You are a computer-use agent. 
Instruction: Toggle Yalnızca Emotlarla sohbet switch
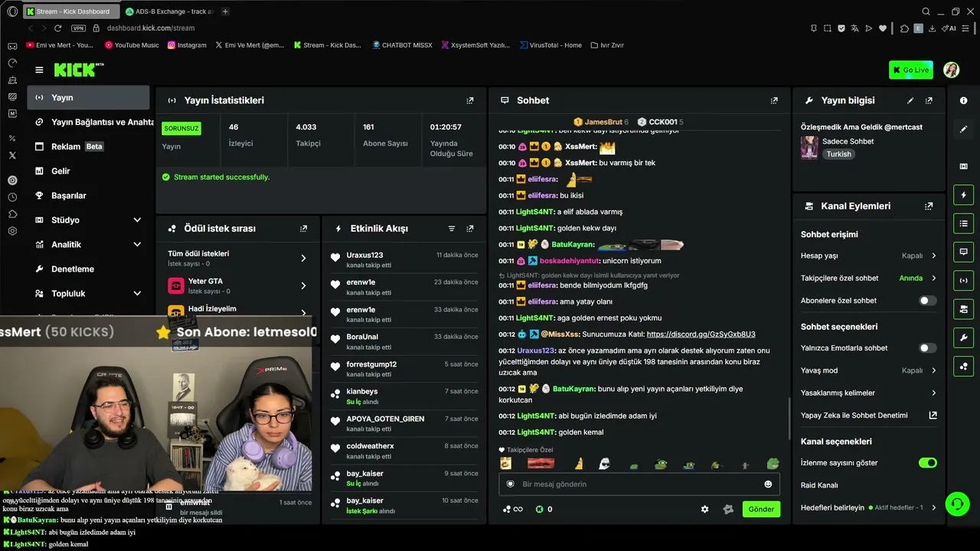pyautogui.click(x=927, y=348)
